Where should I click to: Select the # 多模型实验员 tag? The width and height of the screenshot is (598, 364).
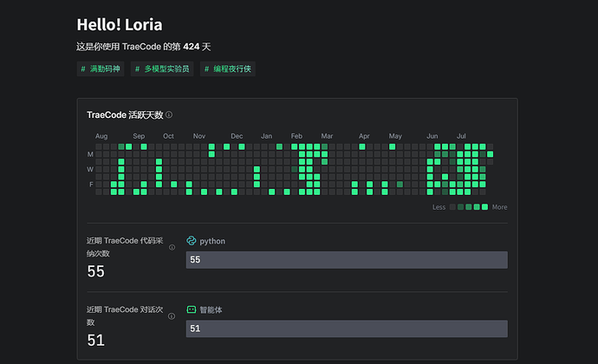tap(162, 68)
